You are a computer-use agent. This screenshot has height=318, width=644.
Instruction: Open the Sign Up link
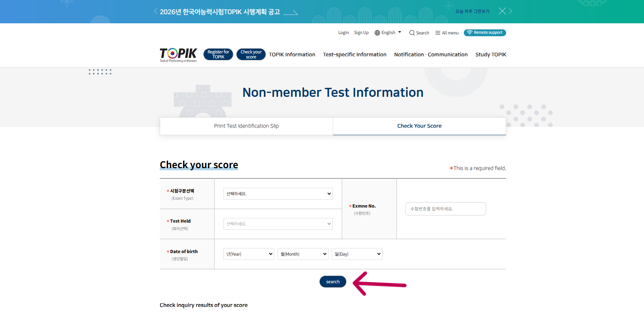pos(361,33)
